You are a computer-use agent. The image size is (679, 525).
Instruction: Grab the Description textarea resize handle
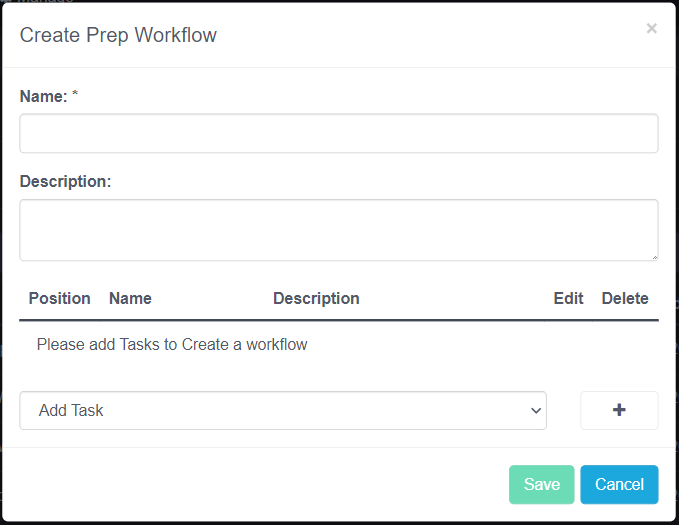654,256
